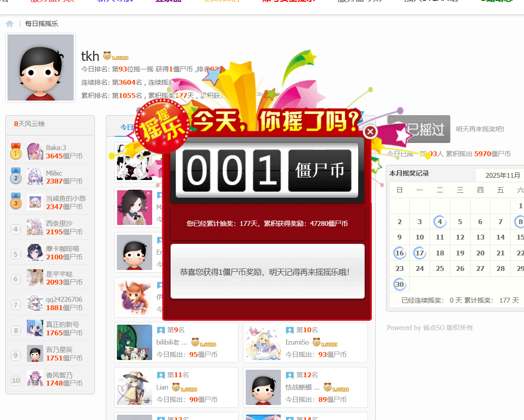The image size is (524, 420).
Task: Click the gold rank 1 medal icon
Action: (x=16, y=151)
